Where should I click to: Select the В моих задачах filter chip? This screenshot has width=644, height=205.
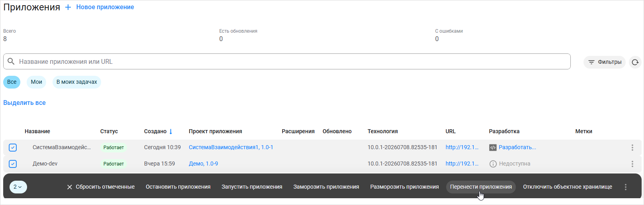coord(77,82)
